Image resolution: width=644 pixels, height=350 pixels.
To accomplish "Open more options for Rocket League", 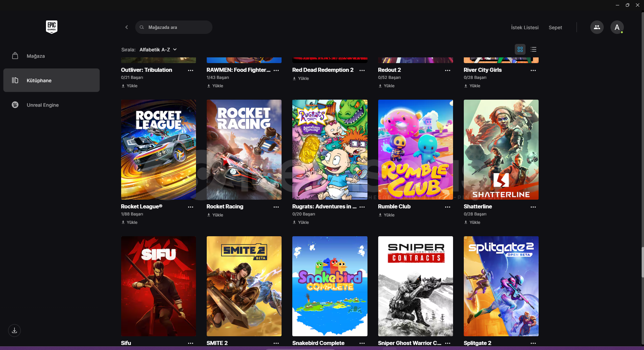I will pyautogui.click(x=191, y=207).
